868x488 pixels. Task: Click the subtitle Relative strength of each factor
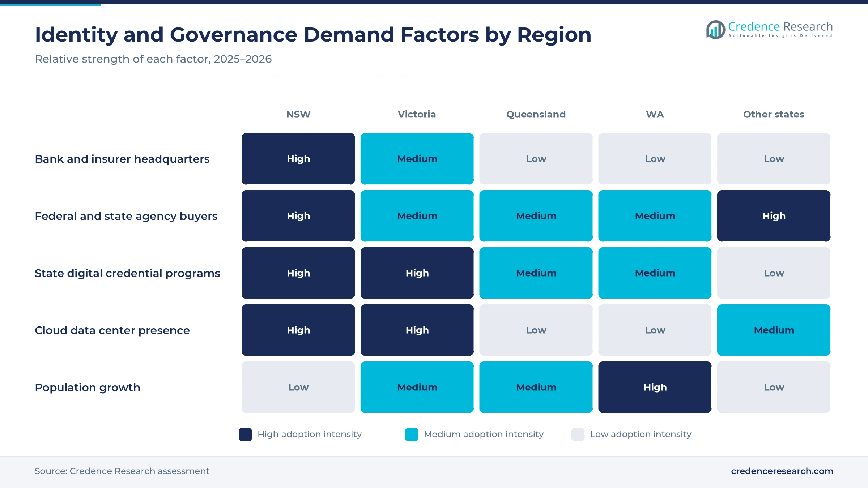point(153,59)
